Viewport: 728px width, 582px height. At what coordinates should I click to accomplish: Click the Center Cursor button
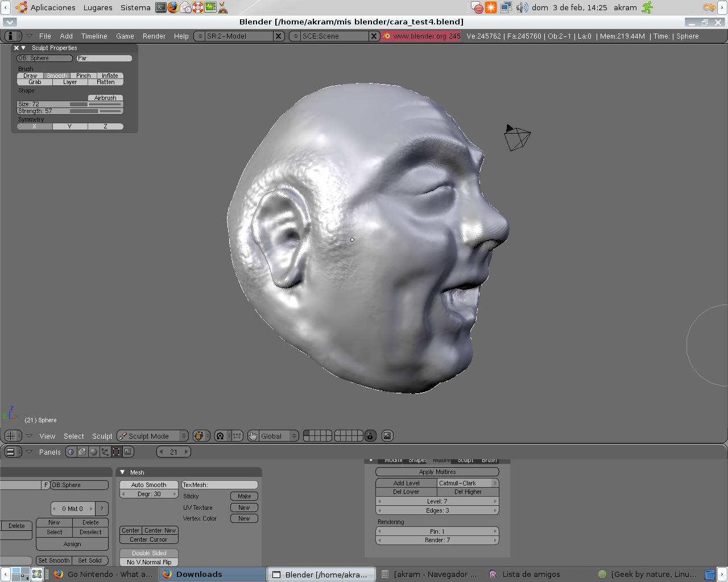[149, 539]
